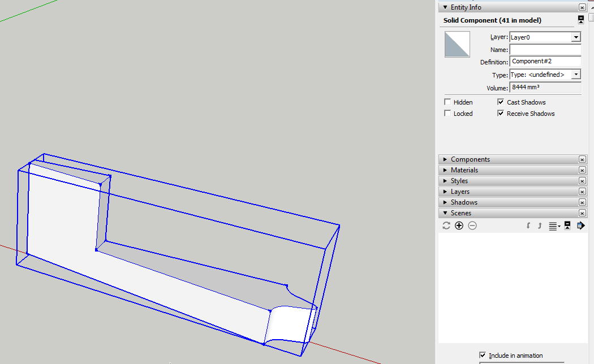Viewport: 594px width, 364px height.
Task: Uncheck Cast Shadows option
Action: [501, 102]
